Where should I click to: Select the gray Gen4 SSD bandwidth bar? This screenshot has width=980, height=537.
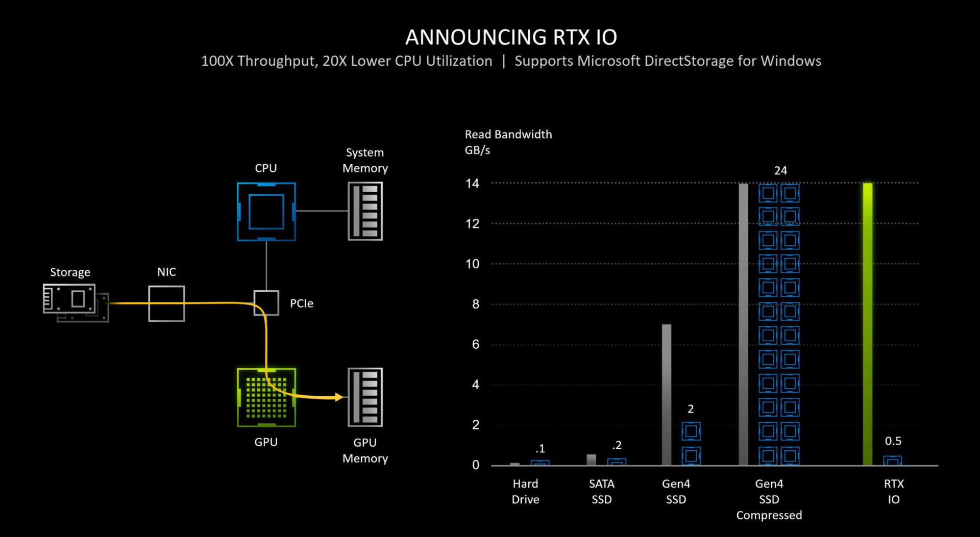click(x=666, y=394)
